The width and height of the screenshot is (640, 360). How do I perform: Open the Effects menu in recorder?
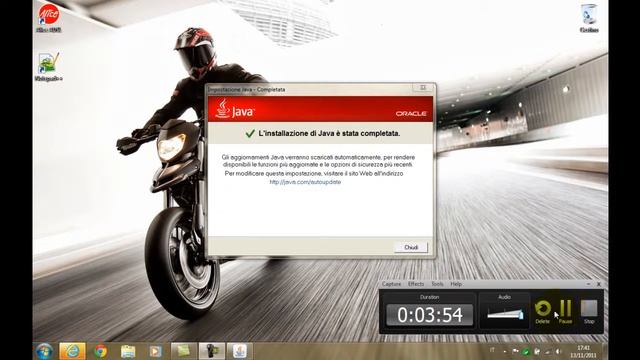click(416, 284)
